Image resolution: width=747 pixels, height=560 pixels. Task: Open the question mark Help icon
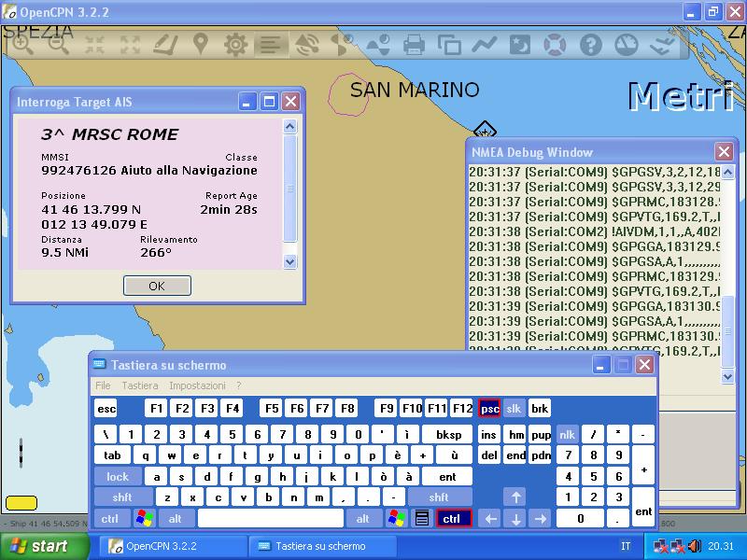click(x=591, y=45)
